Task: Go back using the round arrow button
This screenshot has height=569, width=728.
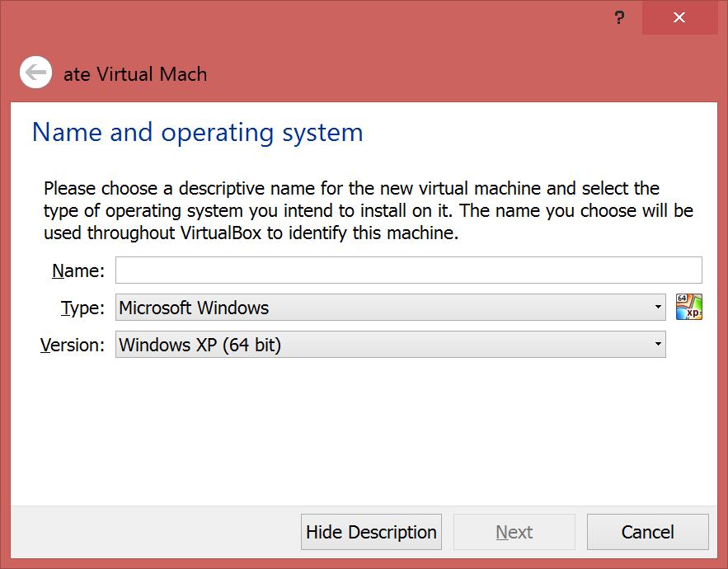Action: [x=35, y=73]
